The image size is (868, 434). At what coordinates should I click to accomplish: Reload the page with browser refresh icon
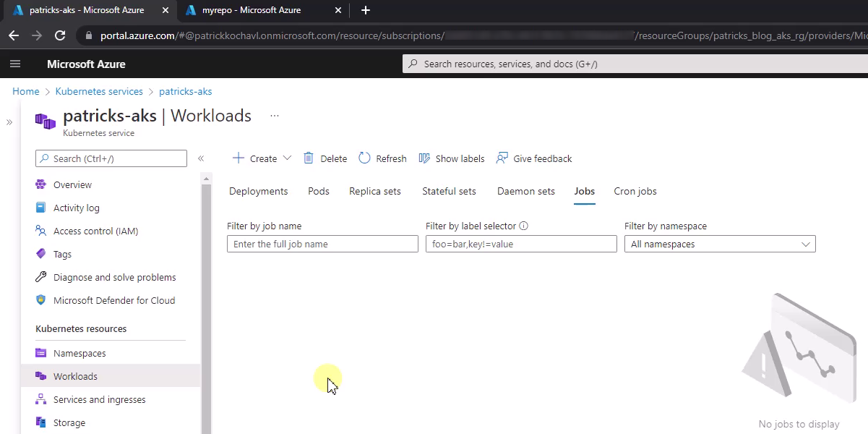point(60,35)
